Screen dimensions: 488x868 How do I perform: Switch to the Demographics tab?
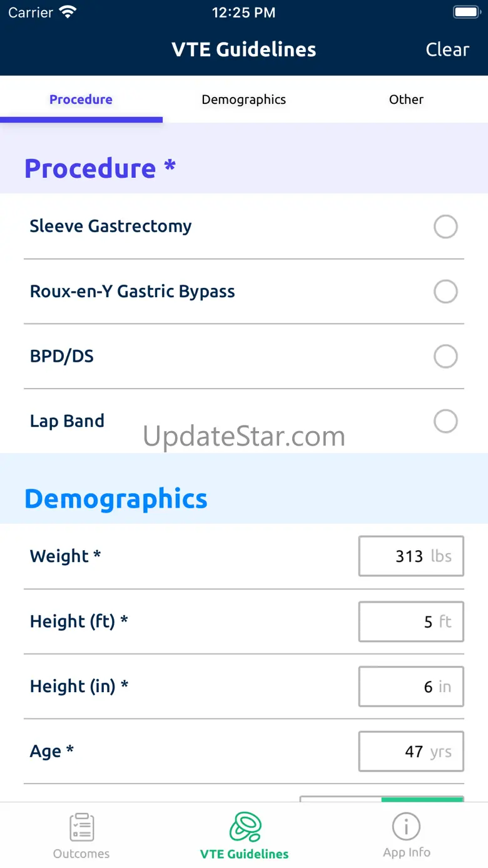pyautogui.click(x=244, y=100)
